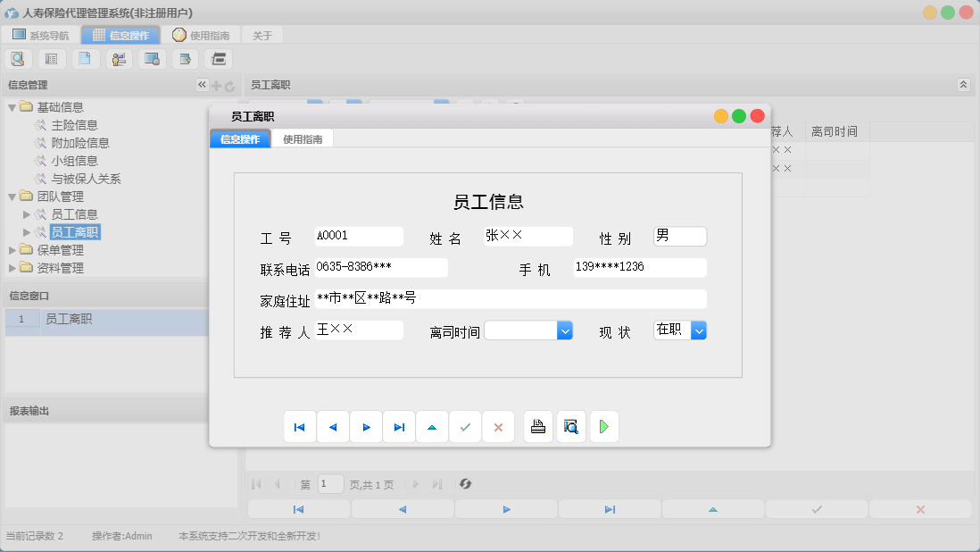Click the green run arrow in the dialog
Viewport: 980px width, 552px height.
(604, 426)
